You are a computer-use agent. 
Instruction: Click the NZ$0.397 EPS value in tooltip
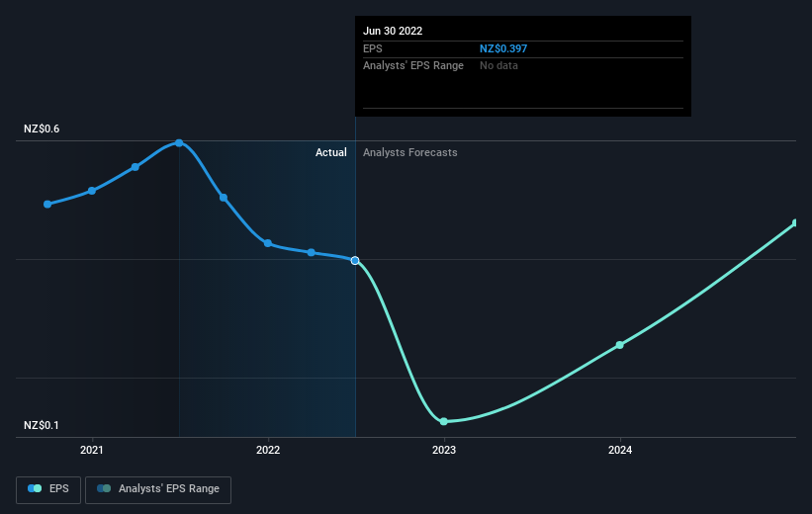(503, 48)
